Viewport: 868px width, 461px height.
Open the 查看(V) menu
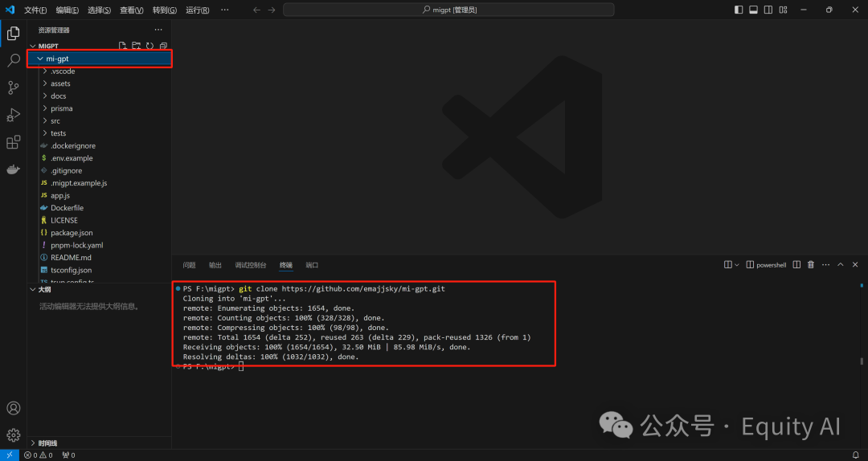coord(132,10)
